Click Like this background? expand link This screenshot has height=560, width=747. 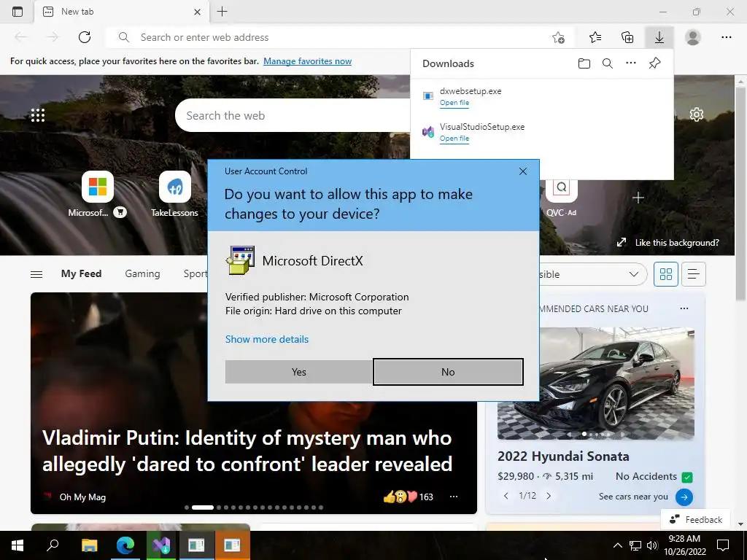click(x=667, y=242)
